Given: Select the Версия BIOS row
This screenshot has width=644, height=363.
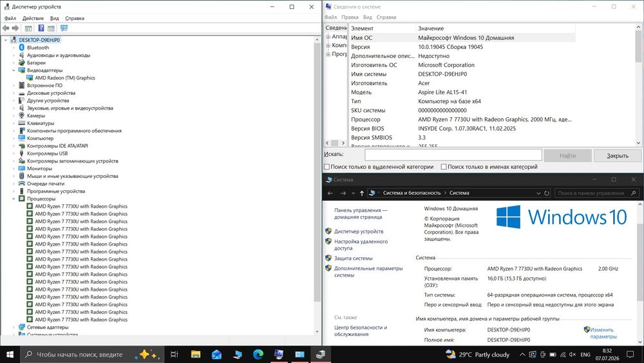Looking at the screenshot, I should click(x=462, y=128).
